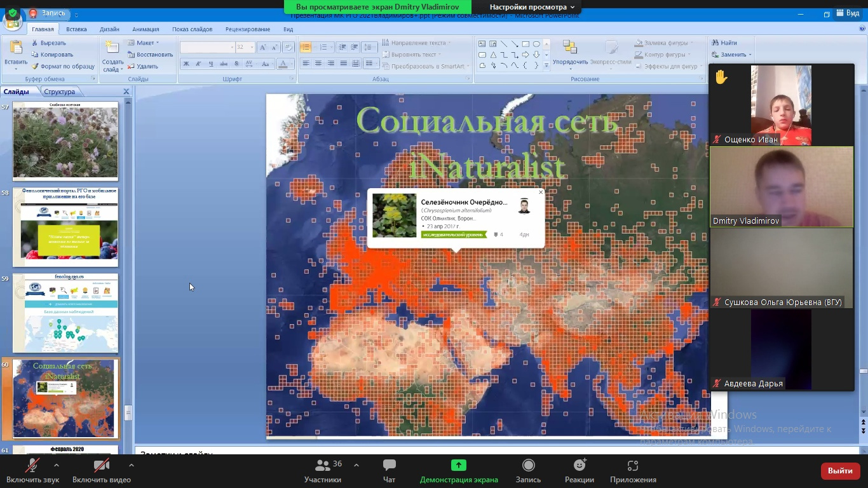
Task: Select the Right Arrow shape in gallery
Action: click(x=526, y=55)
